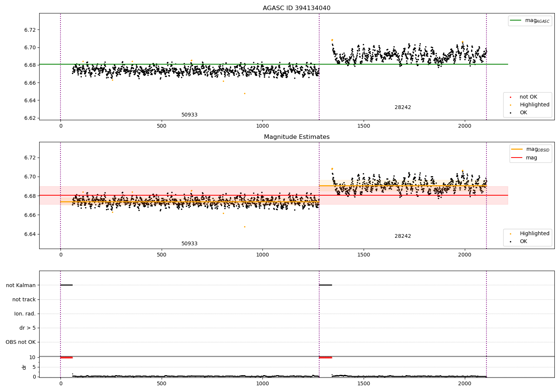Click 'Highlighted' legend entry in top plot

(534, 105)
